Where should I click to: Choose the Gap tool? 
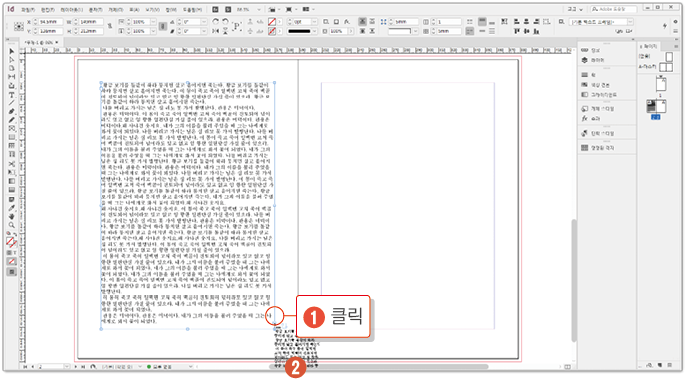click(x=12, y=77)
